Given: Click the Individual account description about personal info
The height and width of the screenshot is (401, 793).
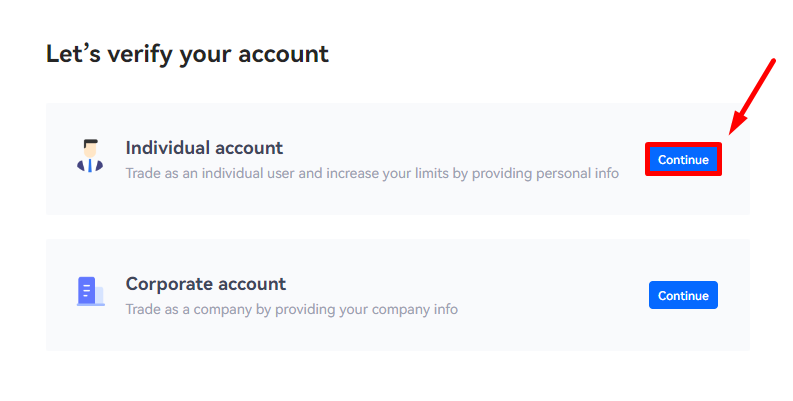Looking at the screenshot, I should click(x=372, y=173).
